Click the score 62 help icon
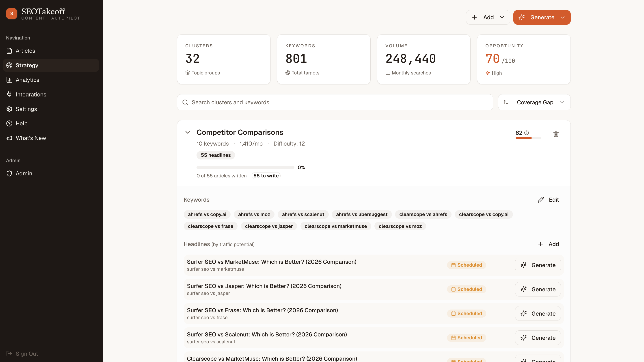This screenshot has width=644, height=362. (527, 133)
